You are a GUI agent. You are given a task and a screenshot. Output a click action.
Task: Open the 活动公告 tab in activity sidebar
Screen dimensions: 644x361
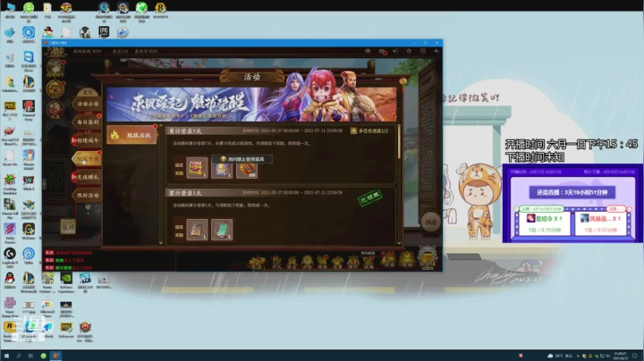click(88, 104)
